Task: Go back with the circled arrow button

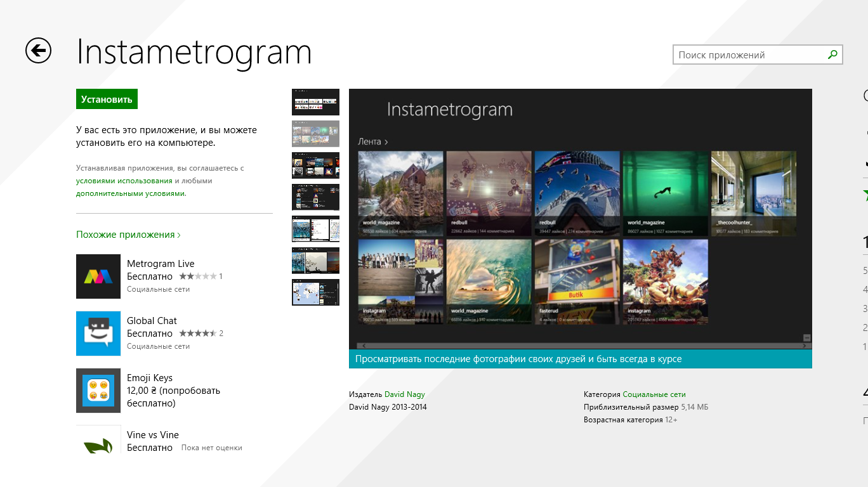Action: pos(38,51)
